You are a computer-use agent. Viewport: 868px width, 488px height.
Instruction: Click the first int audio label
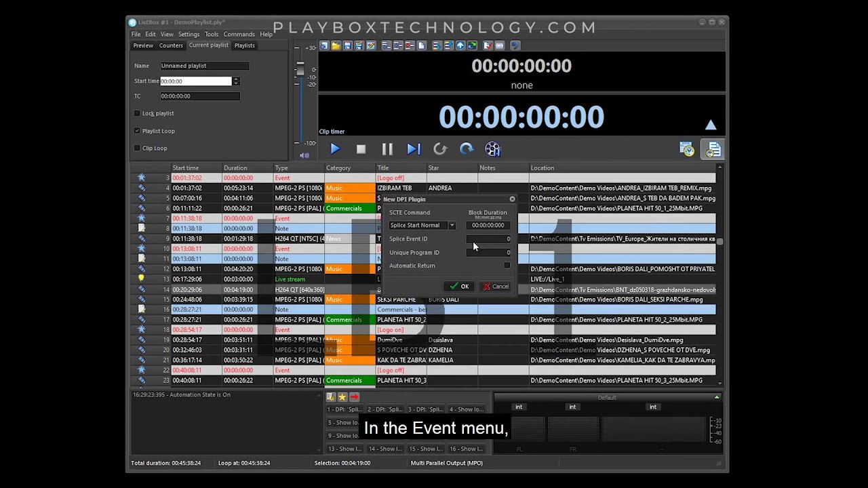(519, 407)
